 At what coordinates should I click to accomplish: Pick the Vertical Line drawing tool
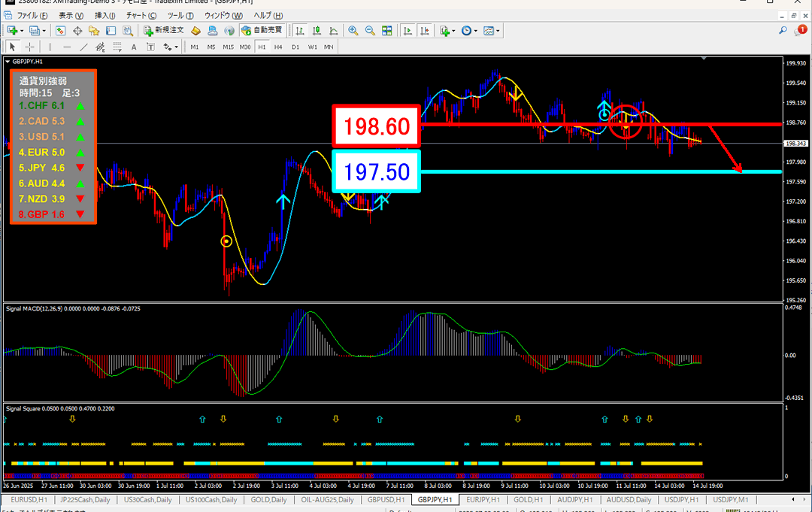50,47
